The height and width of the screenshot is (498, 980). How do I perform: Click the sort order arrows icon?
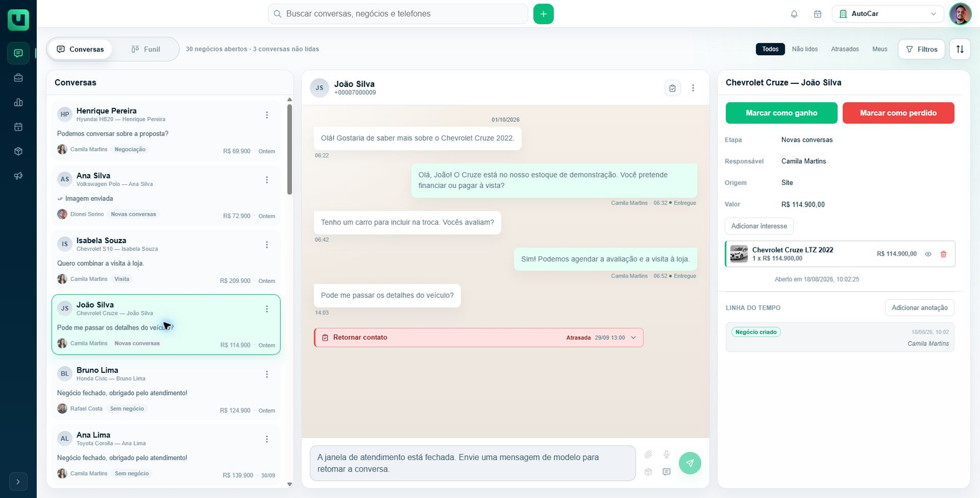tap(960, 49)
